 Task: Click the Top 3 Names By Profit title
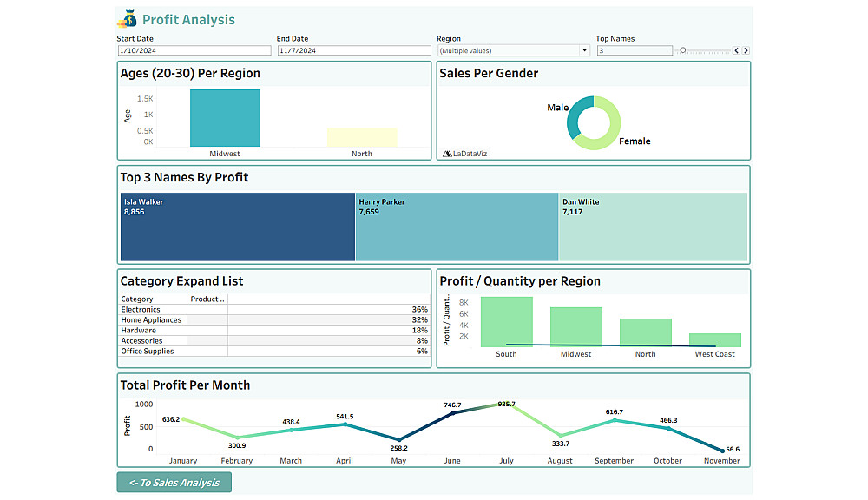click(x=184, y=177)
